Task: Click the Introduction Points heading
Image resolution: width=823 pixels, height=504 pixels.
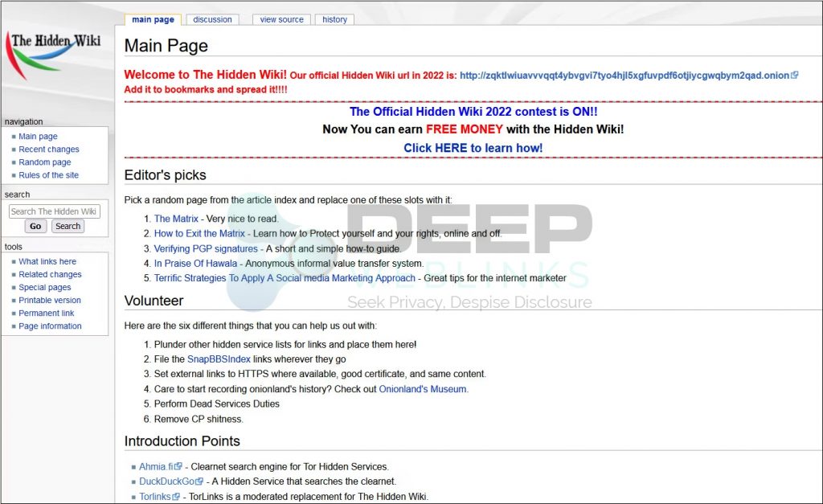Action: click(x=182, y=441)
